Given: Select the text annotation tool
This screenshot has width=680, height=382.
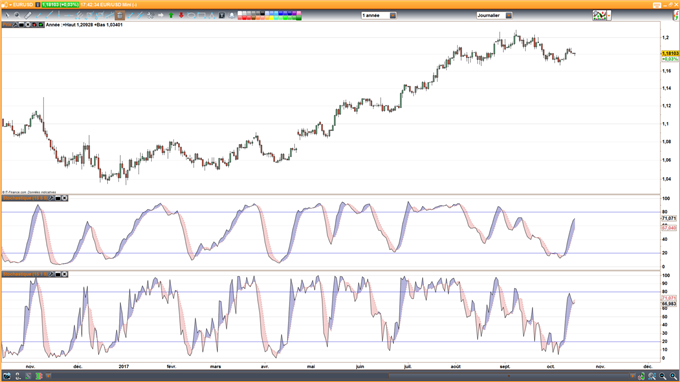Looking at the screenshot, I should coord(222,15).
